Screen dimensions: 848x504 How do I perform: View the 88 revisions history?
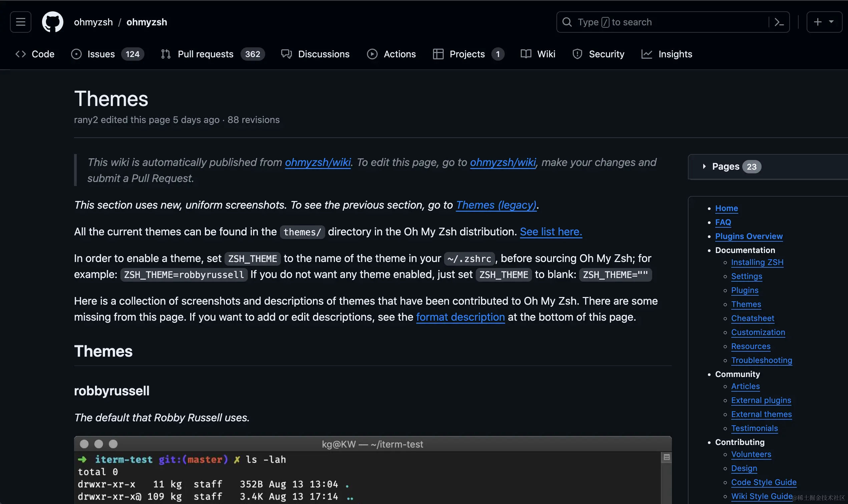(x=253, y=120)
